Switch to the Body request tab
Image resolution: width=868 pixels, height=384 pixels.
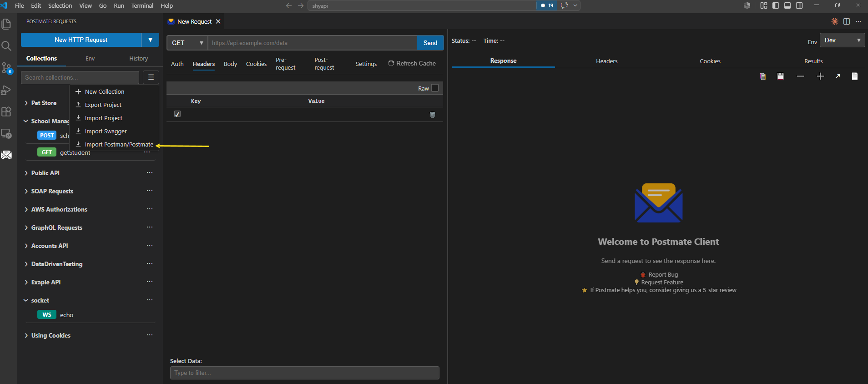tap(230, 64)
